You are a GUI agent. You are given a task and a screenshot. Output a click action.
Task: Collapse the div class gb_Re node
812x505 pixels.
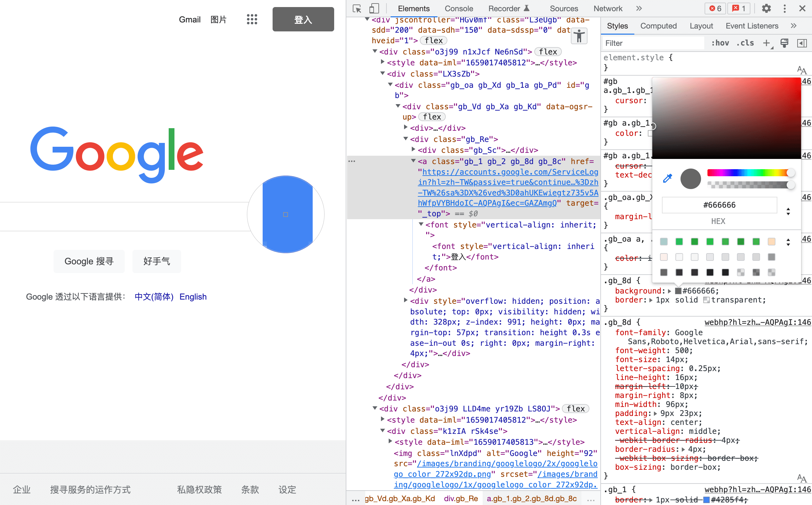point(405,139)
